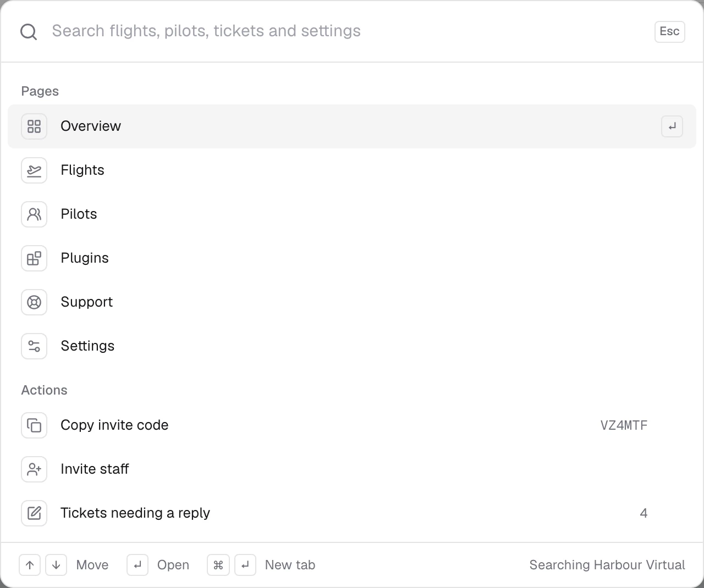Screen dimensions: 704x588
Task: Click the Support lifebuoy icon
Action: click(34, 302)
